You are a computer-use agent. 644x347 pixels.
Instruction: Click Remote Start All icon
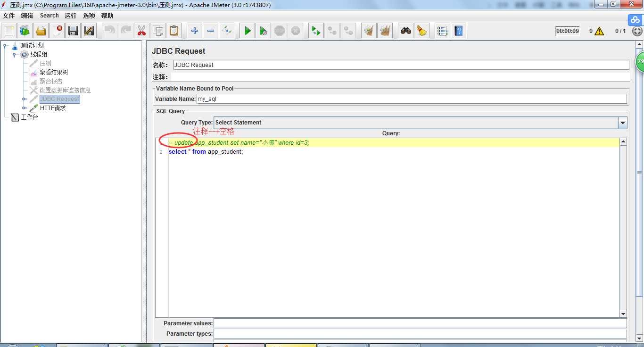[316, 31]
